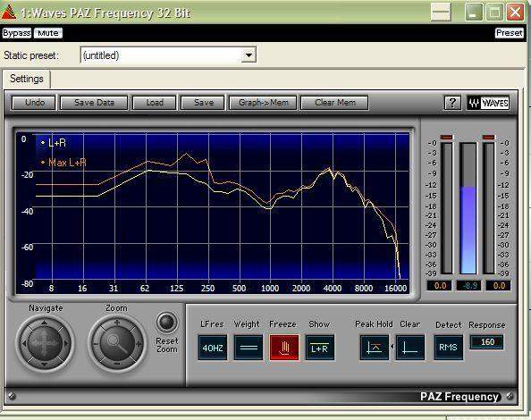The height and width of the screenshot is (420, 531).
Task: Reset the right meter clip indicator
Action: pos(489,138)
